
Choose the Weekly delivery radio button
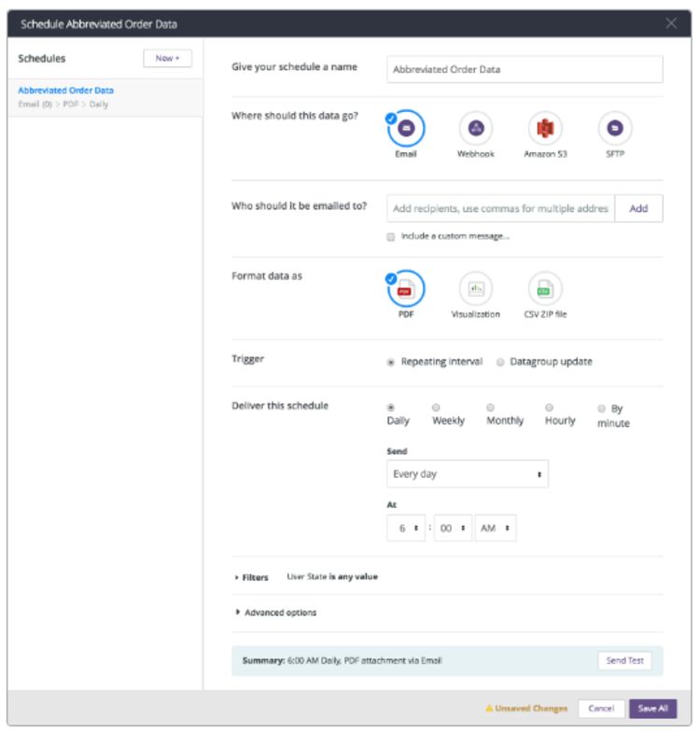click(x=435, y=407)
